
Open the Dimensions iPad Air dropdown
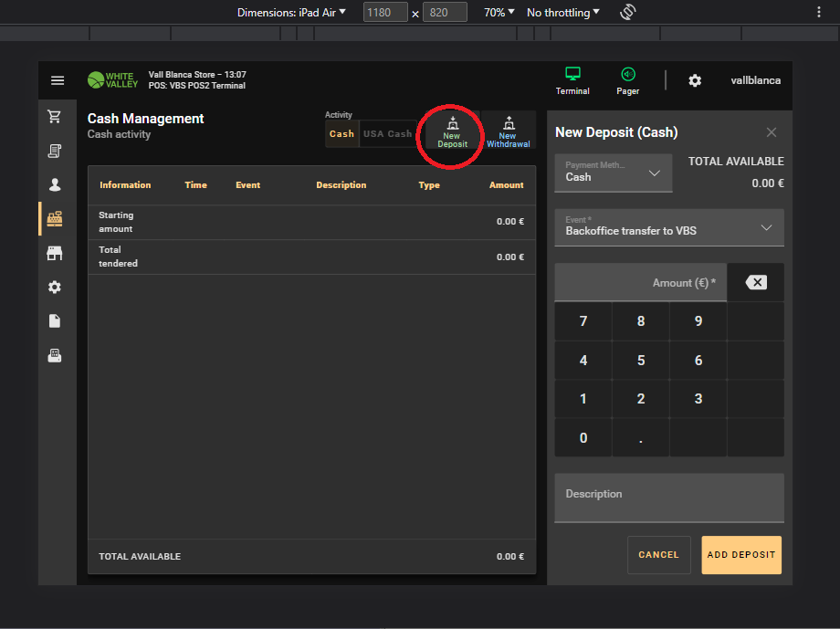click(291, 13)
